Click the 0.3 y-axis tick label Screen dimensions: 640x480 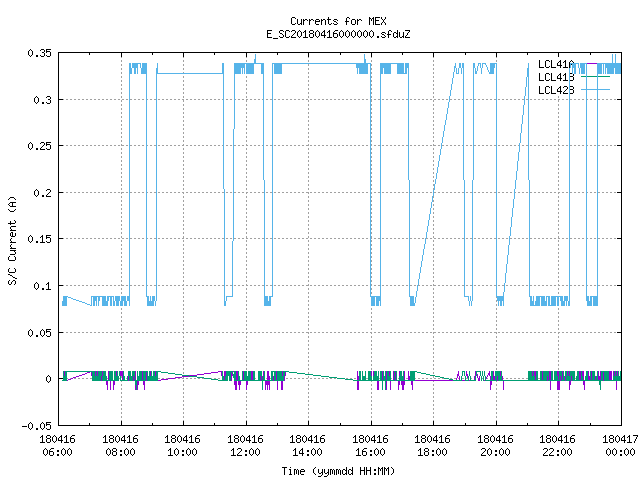click(x=42, y=100)
